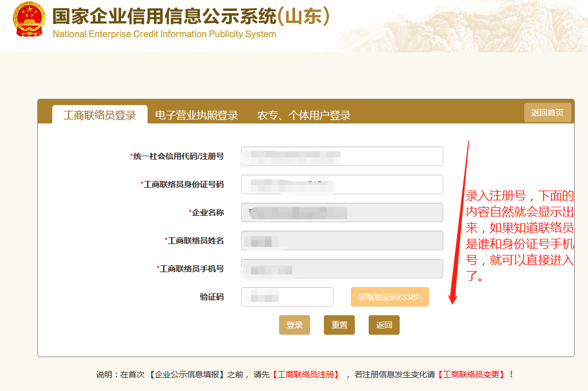This screenshot has width=588, height=391.
Task: Select the 农专、个体用户登录 tab
Action: point(304,115)
